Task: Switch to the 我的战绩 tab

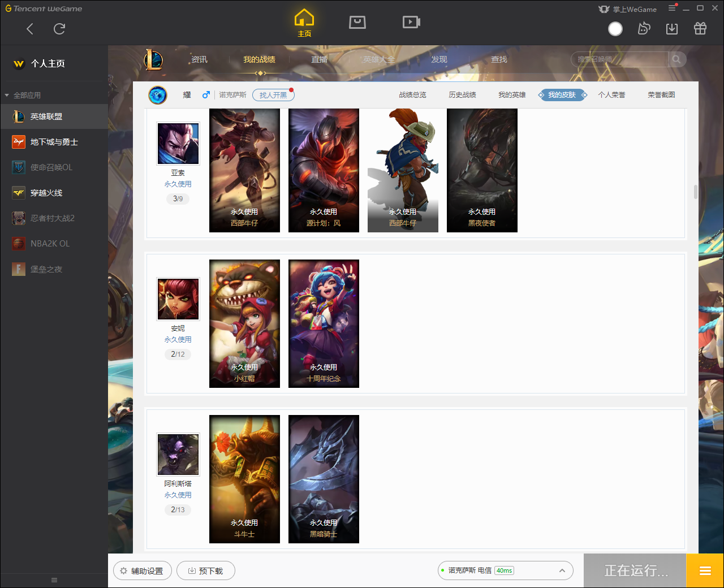Action: [259, 59]
